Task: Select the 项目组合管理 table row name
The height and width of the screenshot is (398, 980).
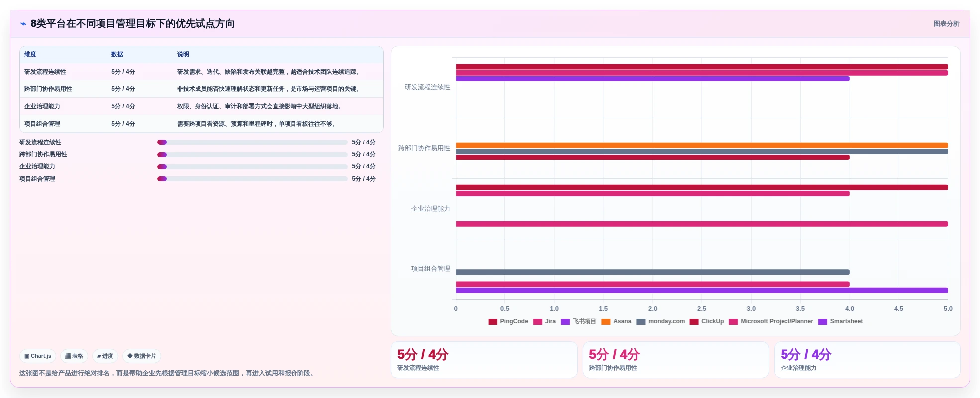Action: pos(42,124)
